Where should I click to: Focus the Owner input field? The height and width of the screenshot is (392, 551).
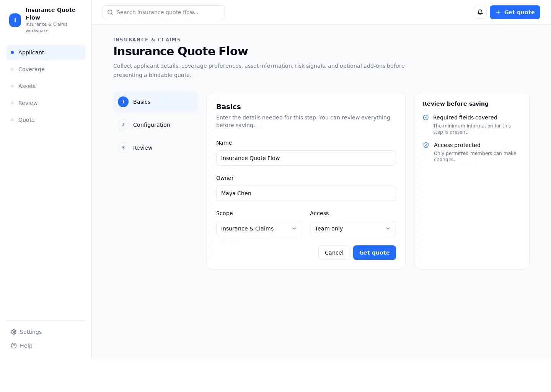click(306, 193)
